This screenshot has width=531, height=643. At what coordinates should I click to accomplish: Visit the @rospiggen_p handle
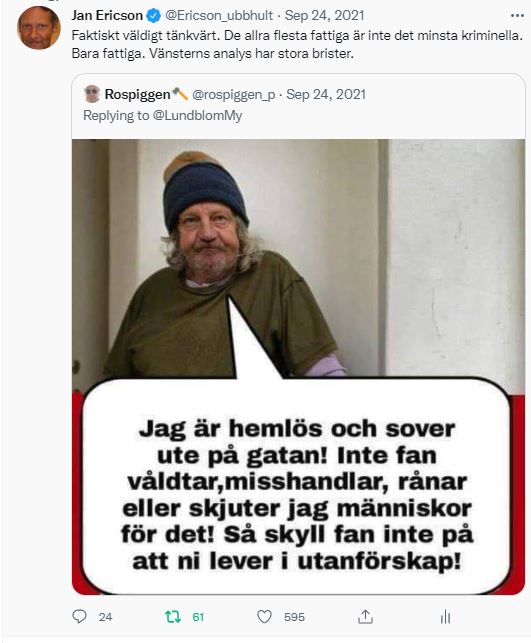(x=233, y=95)
